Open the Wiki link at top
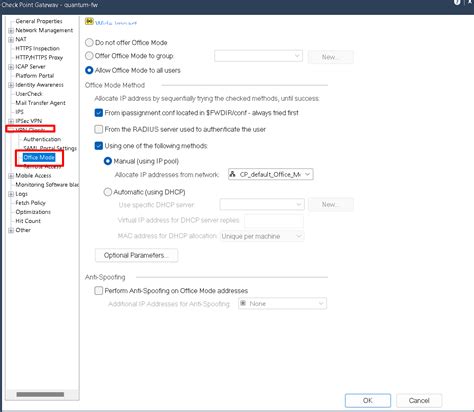The width and height of the screenshot is (474, 412). (x=116, y=23)
